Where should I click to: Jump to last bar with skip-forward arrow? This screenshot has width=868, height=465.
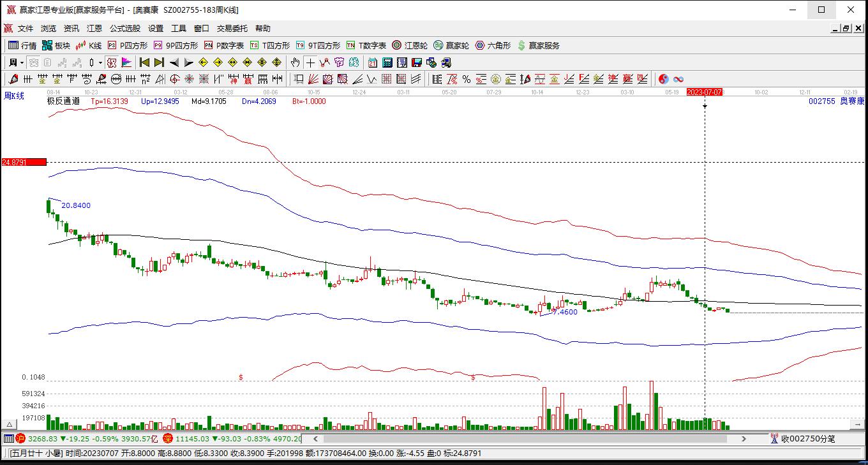(160, 63)
